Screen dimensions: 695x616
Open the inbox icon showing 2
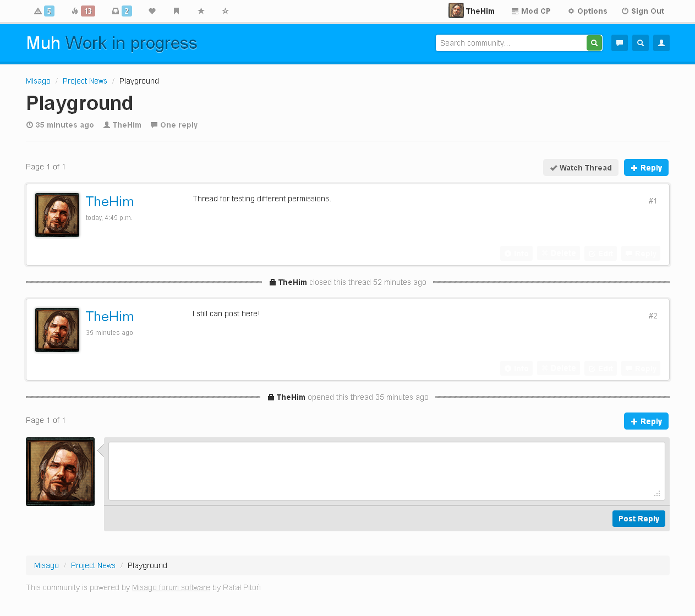(122, 11)
